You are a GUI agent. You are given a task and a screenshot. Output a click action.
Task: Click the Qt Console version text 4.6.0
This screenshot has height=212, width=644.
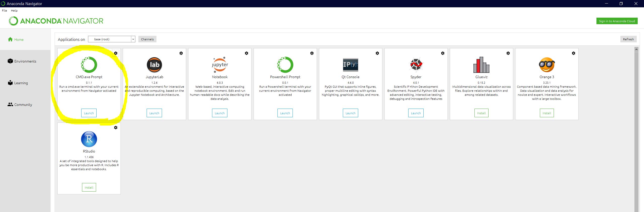pos(350,83)
